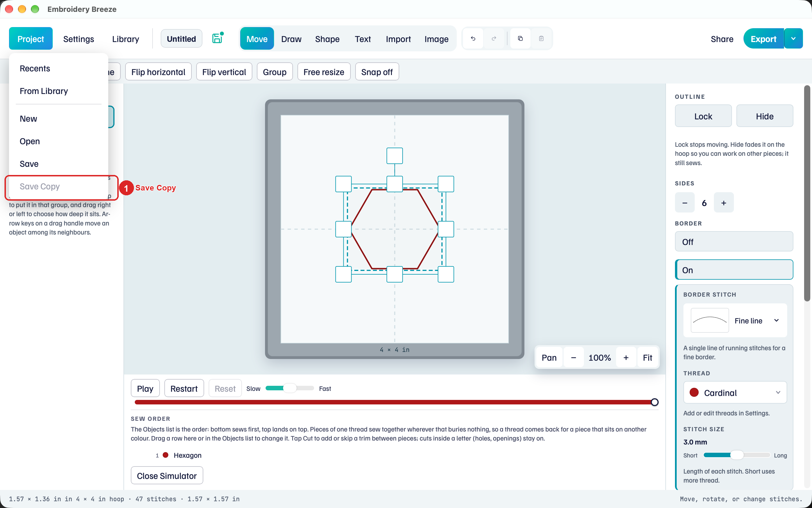Click the Flip horizontal button

click(x=158, y=72)
